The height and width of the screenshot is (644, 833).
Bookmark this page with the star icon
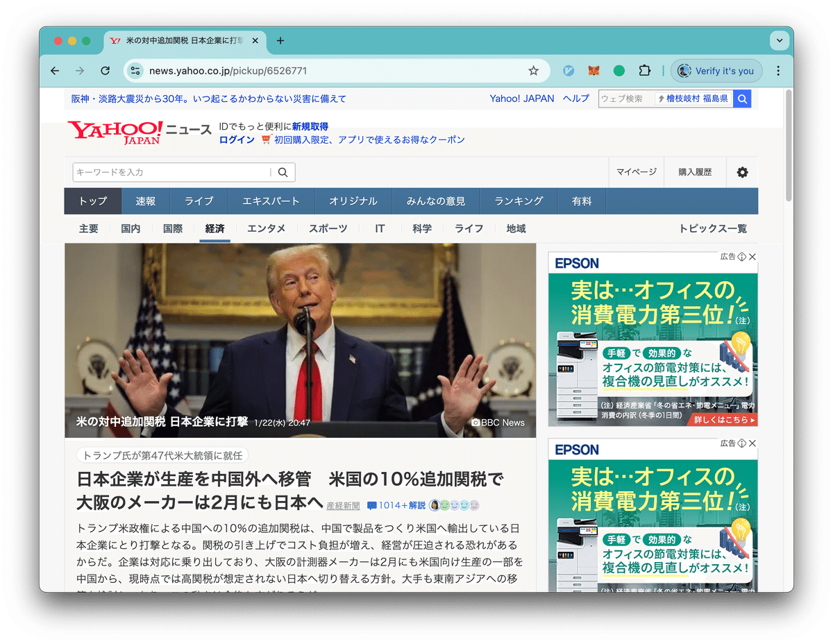533,71
